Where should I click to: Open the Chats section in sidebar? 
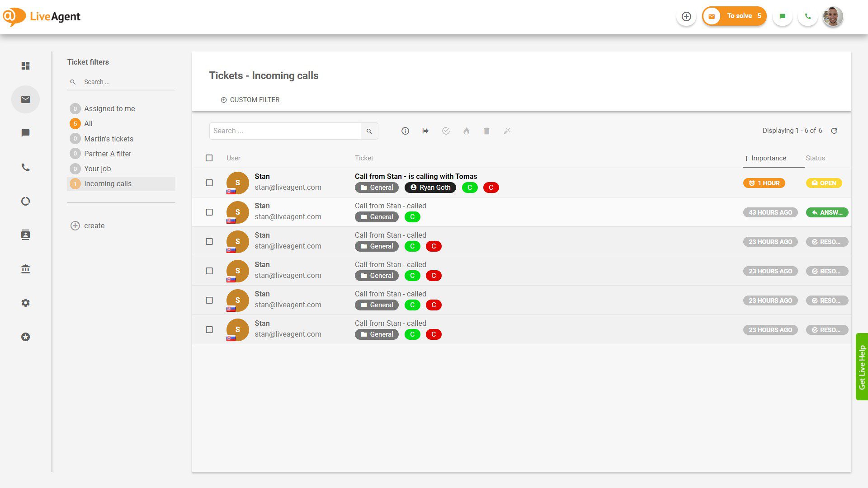(25, 133)
